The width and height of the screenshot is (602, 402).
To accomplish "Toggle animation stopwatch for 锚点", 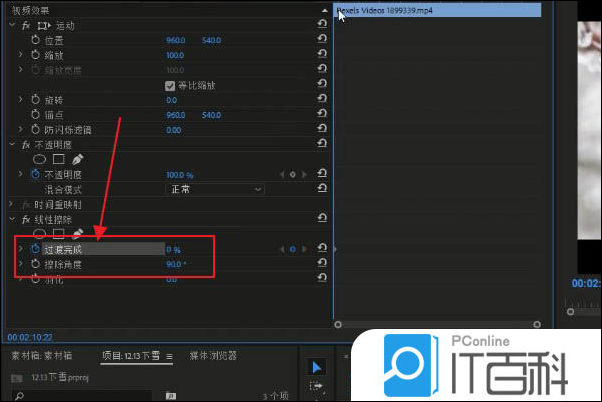I will coord(35,115).
